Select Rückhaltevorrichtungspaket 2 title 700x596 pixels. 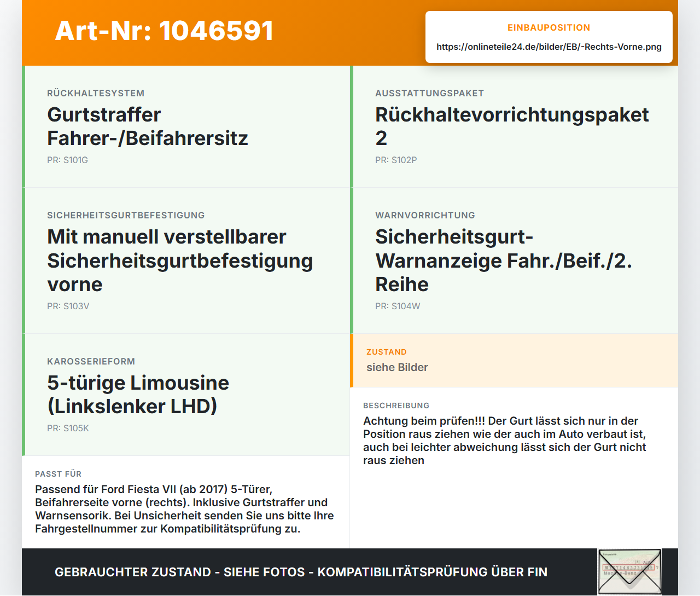512,126
